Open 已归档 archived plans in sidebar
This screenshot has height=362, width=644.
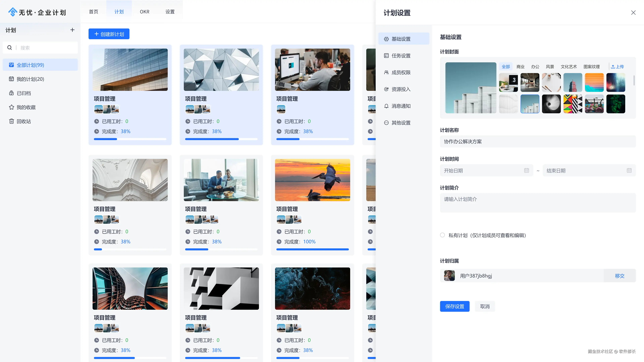click(23, 93)
